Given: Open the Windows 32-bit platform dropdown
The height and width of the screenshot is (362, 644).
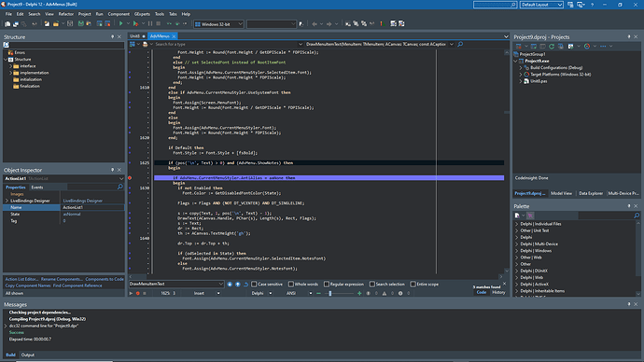Looking at the screenshot, I should point(219,24).
